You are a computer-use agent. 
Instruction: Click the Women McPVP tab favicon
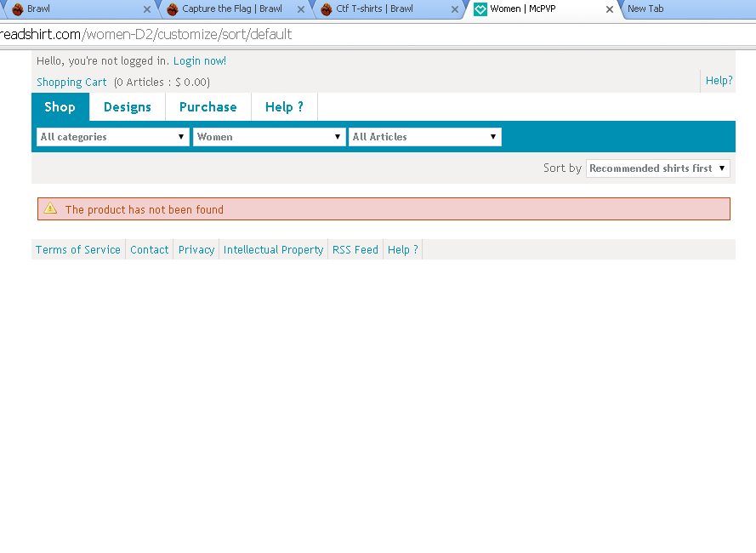pyautogui.click(x=480, y=9)
